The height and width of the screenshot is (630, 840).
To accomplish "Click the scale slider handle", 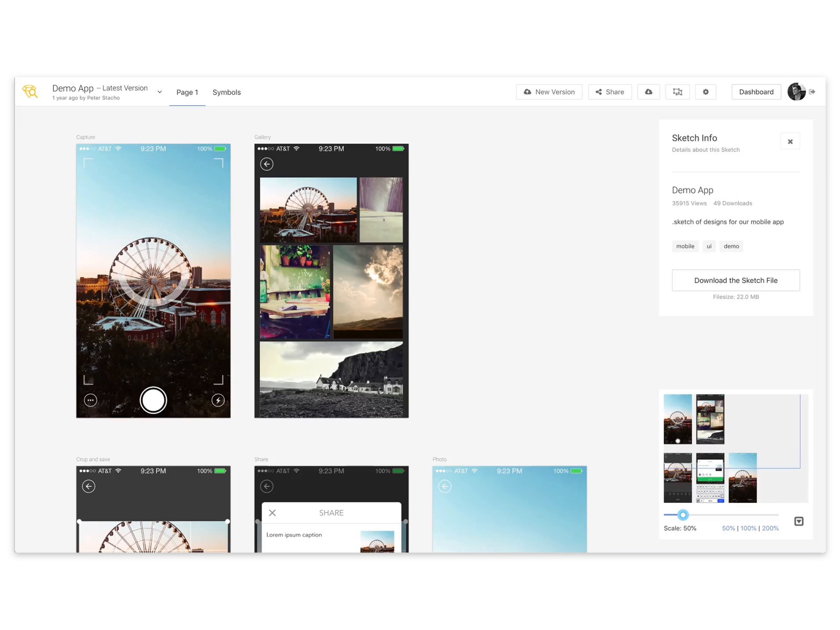I will click(x=682, y=515).
